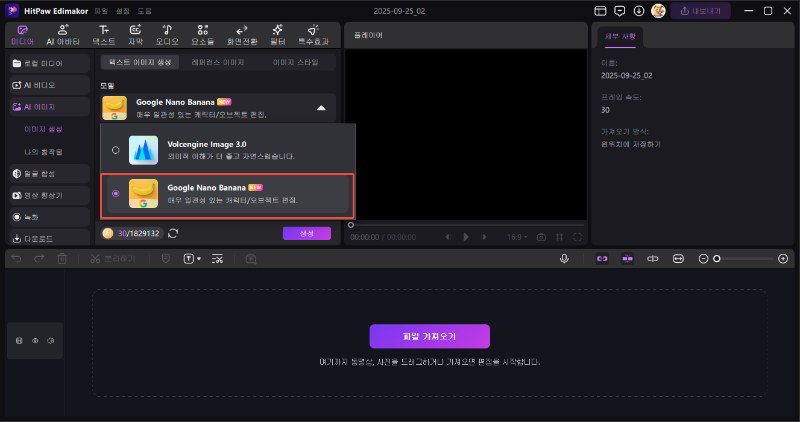Open the Special Effects tool
Screen dimensions: 800x422
tap(313, 35)
